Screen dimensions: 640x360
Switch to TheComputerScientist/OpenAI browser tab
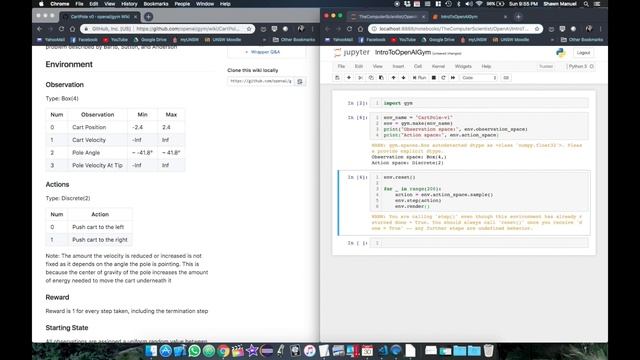click(388, 17)
